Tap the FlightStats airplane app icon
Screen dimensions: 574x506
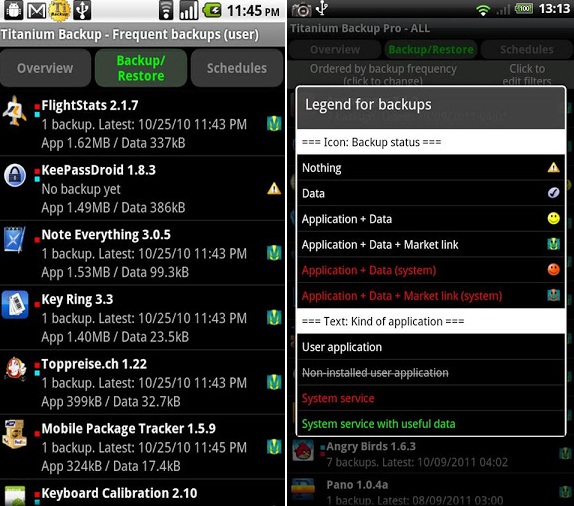point(15,111)
